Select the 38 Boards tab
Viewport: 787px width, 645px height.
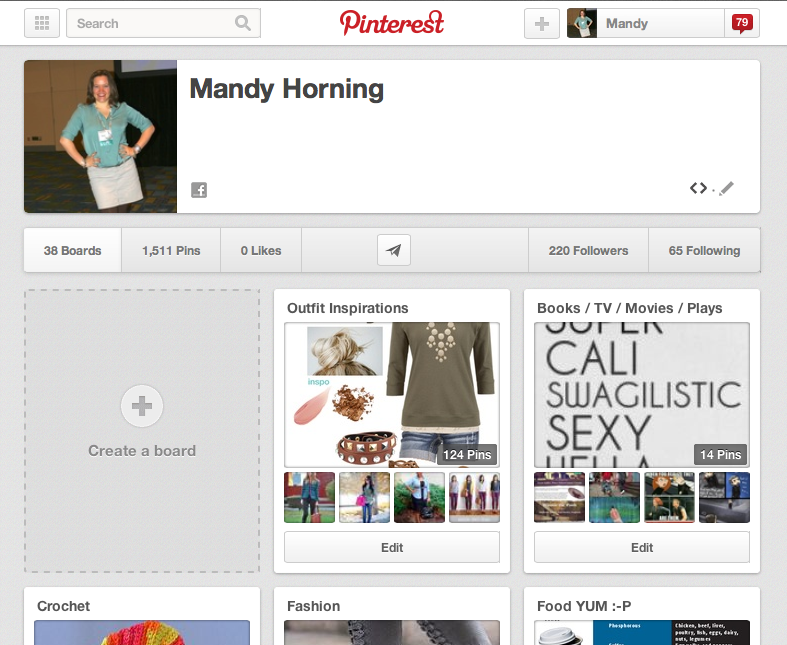pos(73,250)
